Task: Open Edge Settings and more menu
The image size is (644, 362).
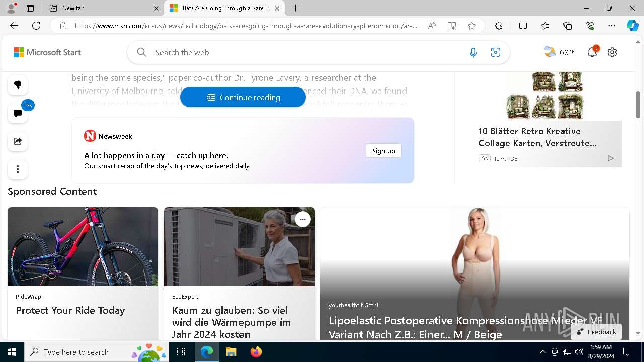Action: pyautogui.click(x=612, y=26)
